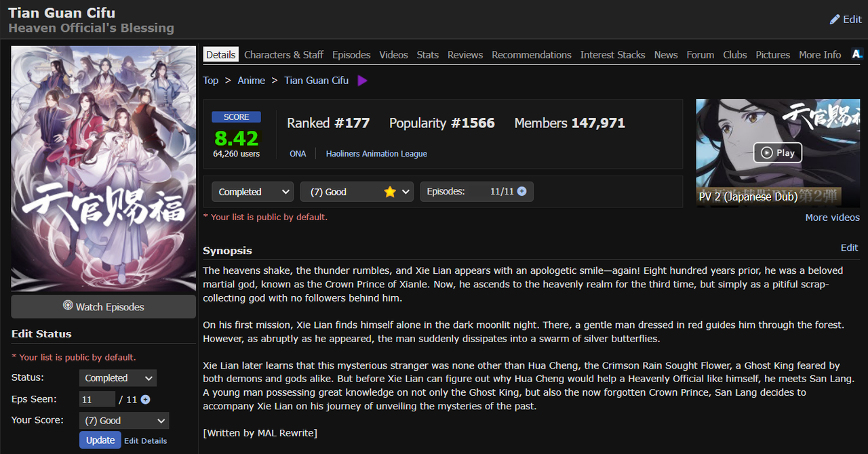Viewport: 868px width, 454px height.
Task: Click the plus icon beside Eps Seen
Action: [x=145, y=400]
